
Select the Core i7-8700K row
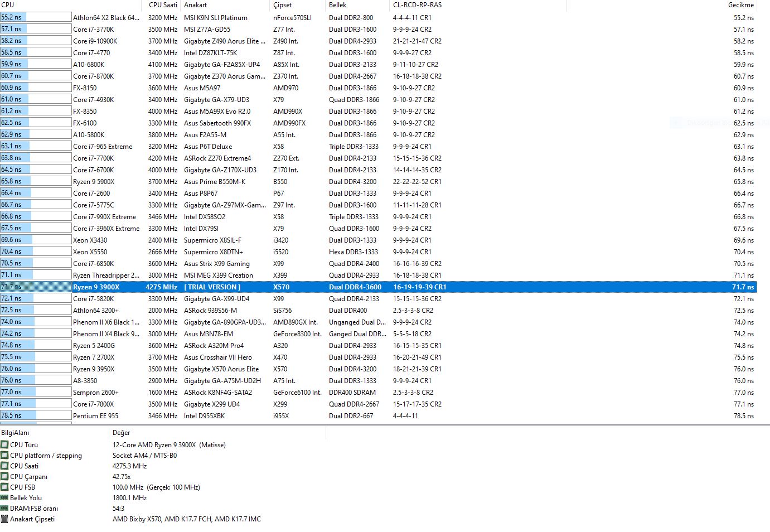tap(378, 76)
